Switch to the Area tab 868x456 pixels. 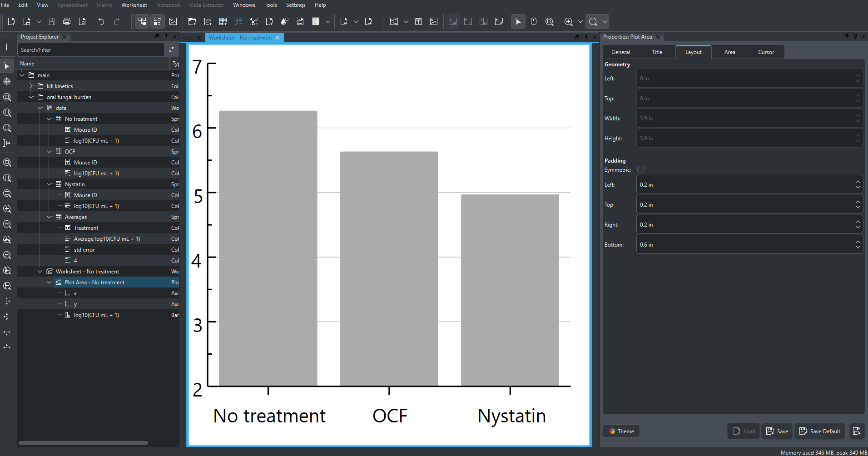click(x=729, y=52)
